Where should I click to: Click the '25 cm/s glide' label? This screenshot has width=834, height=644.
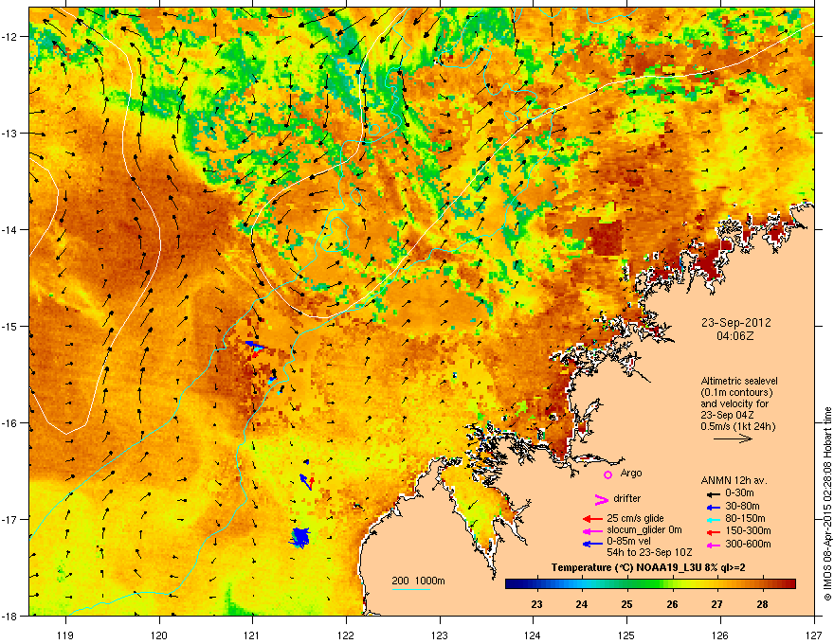[x=635, y=518]
